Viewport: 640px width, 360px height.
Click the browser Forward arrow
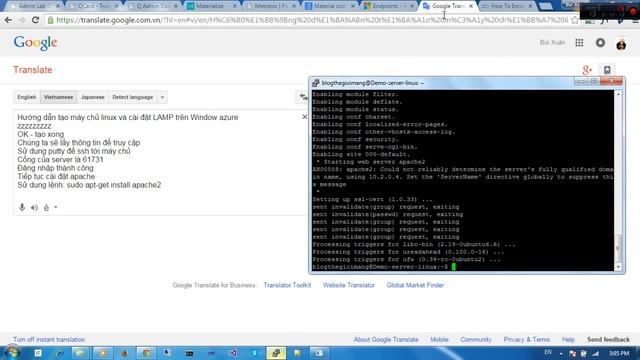tap(22, 20)
